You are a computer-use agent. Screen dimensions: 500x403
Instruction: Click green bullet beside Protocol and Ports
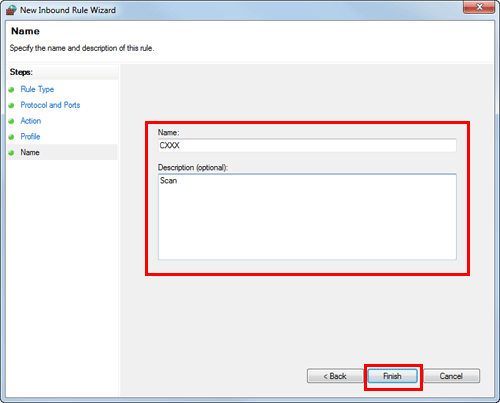coord(12,105)
